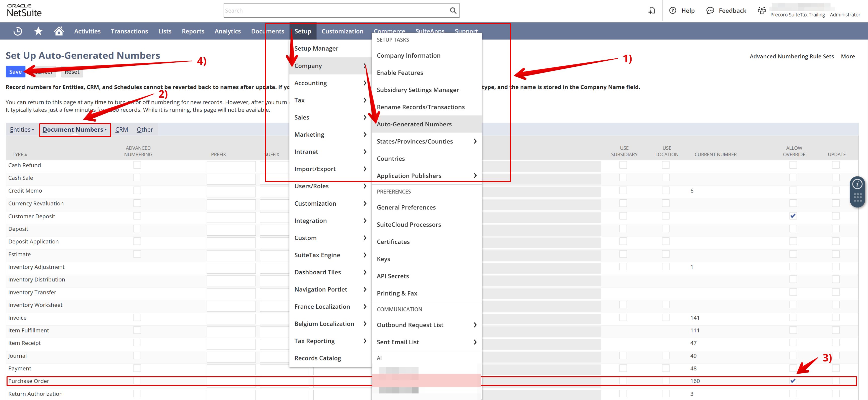Viewport: 868px width, 400px height.
Task: Open Countries setup task
Action: pos(391,159)
